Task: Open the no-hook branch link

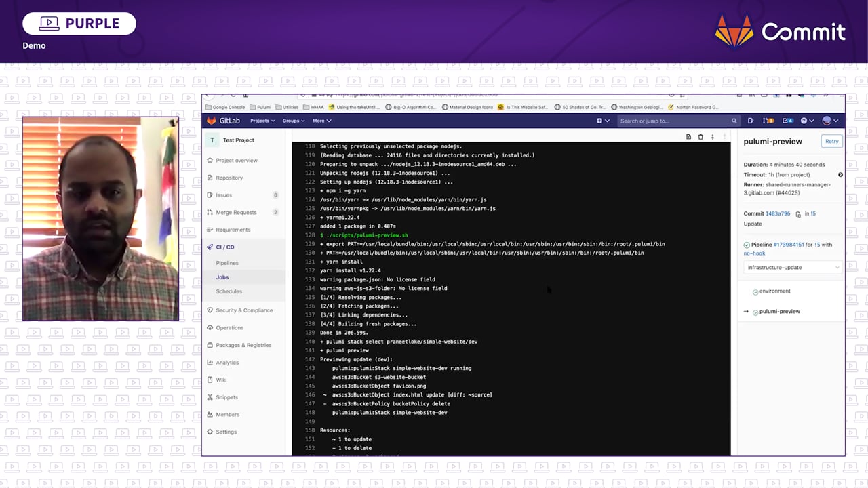Action: [754, 253]
